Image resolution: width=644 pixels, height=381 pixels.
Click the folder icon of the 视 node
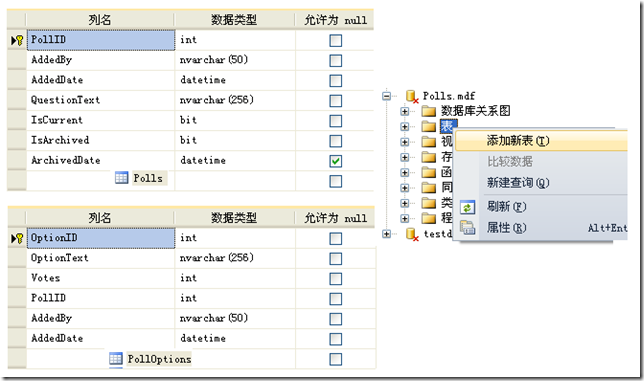428,142
